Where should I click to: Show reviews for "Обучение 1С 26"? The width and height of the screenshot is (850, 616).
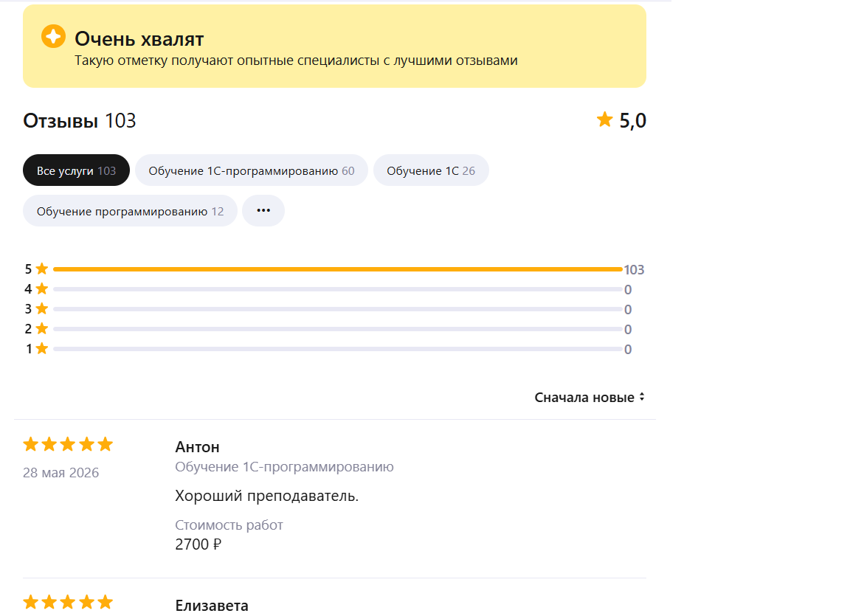pyautogui.click(x=431, y=170)
